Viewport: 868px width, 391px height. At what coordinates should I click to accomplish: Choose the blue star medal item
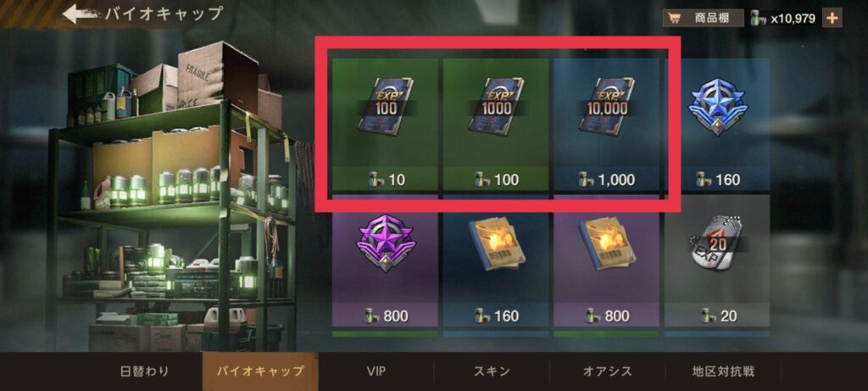[x=717, y=124]
